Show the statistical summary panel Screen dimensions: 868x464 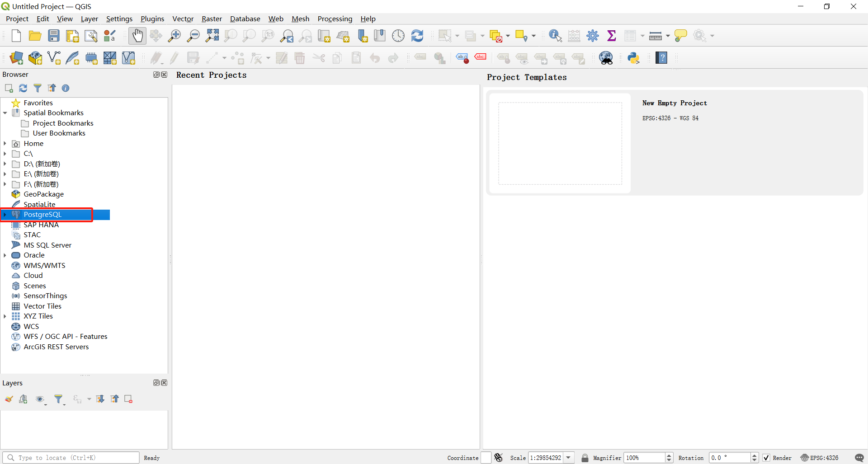pos(612,36)
